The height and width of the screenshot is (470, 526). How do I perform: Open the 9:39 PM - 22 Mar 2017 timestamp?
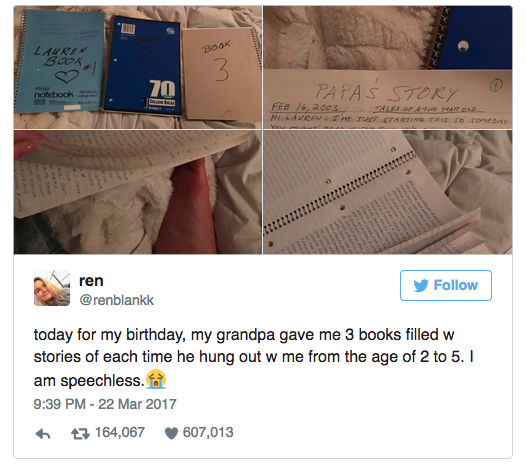pos(105,404)
